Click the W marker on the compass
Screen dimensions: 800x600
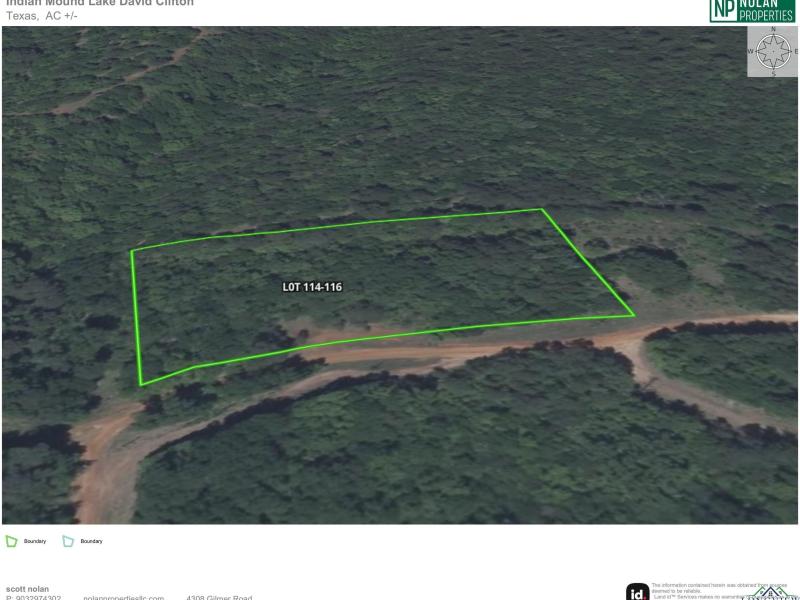click(751, 52)
